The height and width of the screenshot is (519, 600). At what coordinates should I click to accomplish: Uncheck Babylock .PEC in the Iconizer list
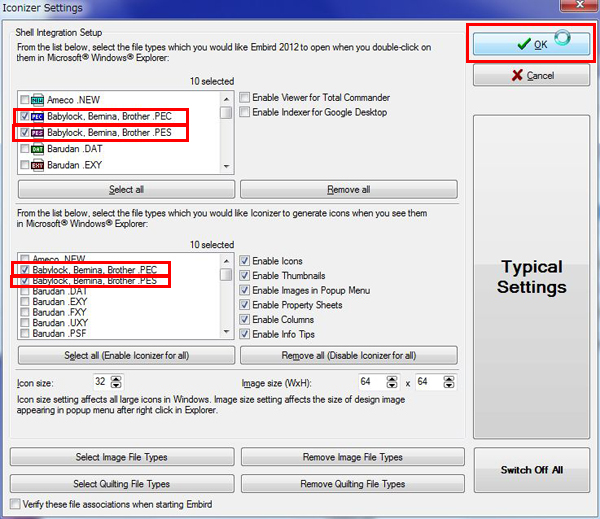[x=24, y=270]
